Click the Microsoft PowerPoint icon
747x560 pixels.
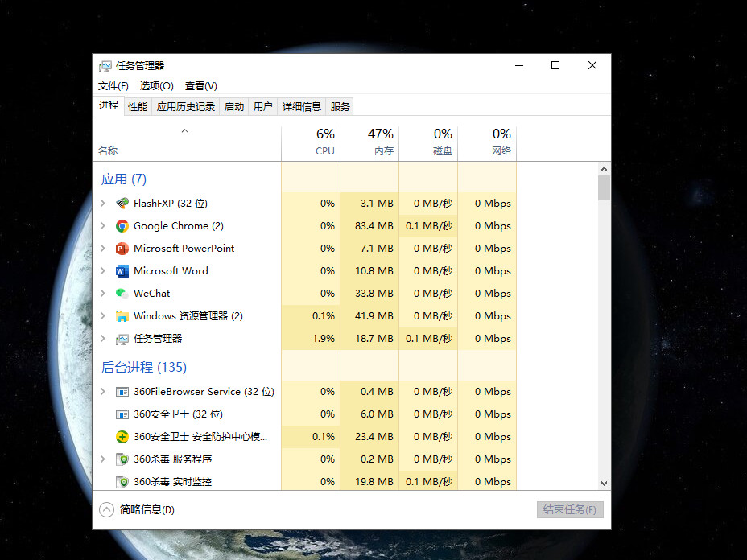point(122,249)
